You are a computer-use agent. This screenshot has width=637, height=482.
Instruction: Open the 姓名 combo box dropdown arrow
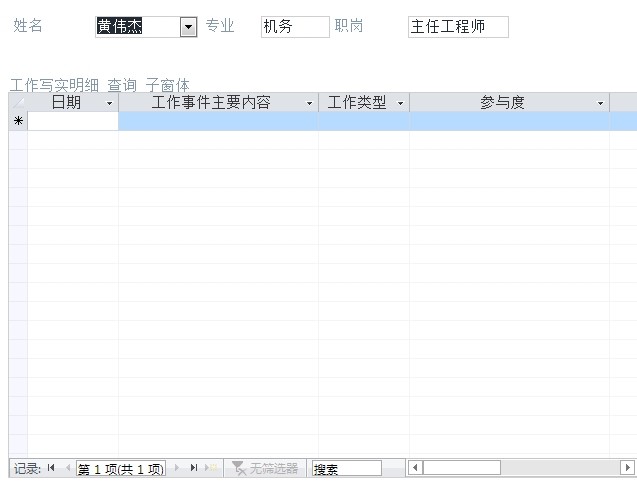(189, 27)
